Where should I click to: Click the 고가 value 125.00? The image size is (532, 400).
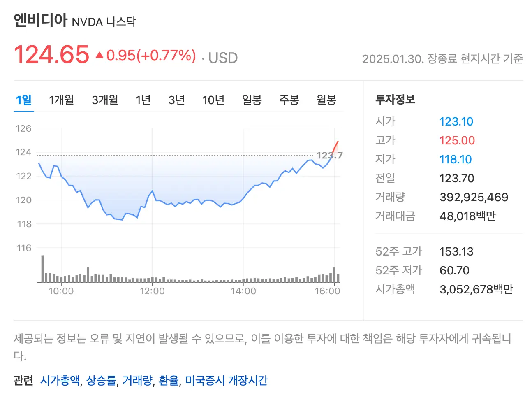pyautogui.click(x=457, y=140)
